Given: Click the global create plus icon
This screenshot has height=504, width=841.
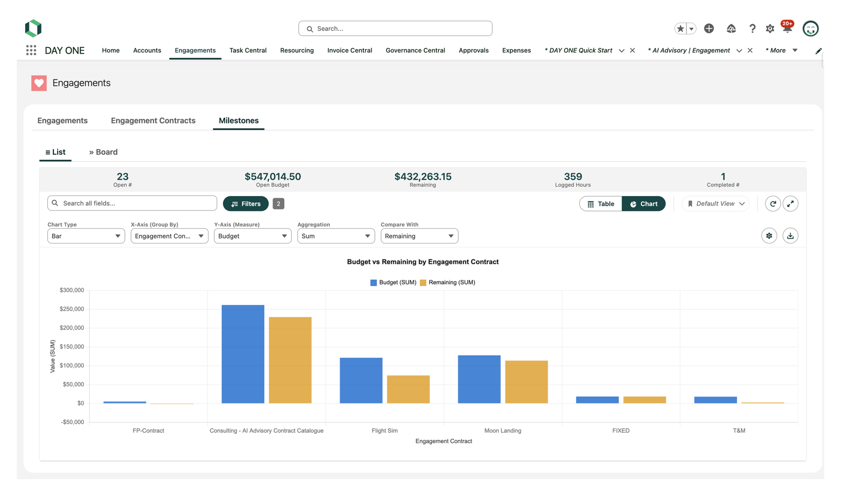Looking at the screenshot, I should click(709, 29).
